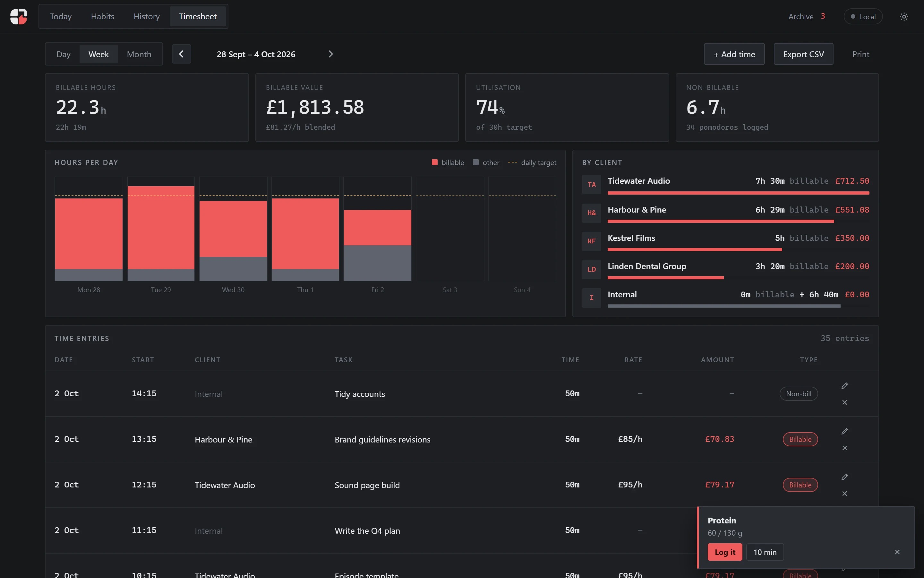The width and height of the screenshot is (924, 578).
Task: Click the app logo in top-left corner
Action: coord(18,16)
